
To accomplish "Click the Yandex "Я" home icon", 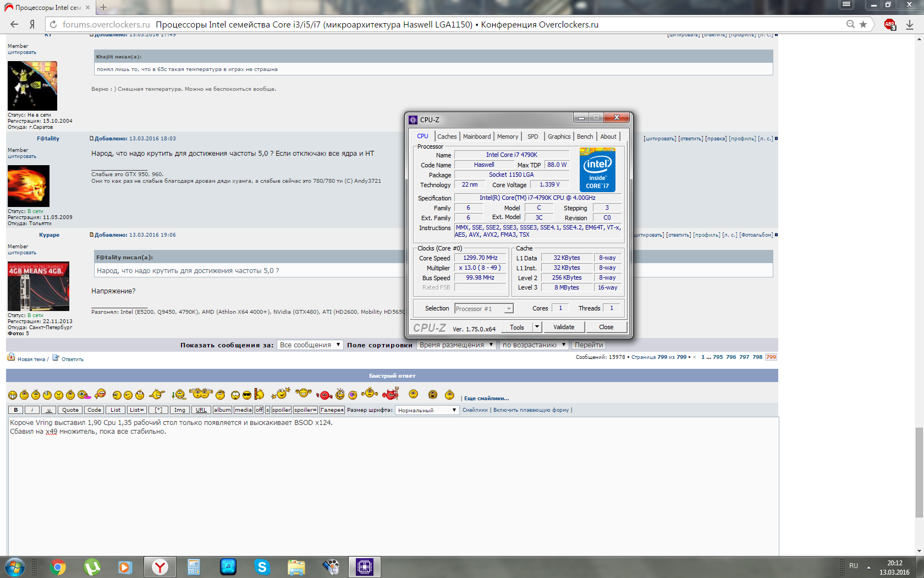I will pos(32,24).
